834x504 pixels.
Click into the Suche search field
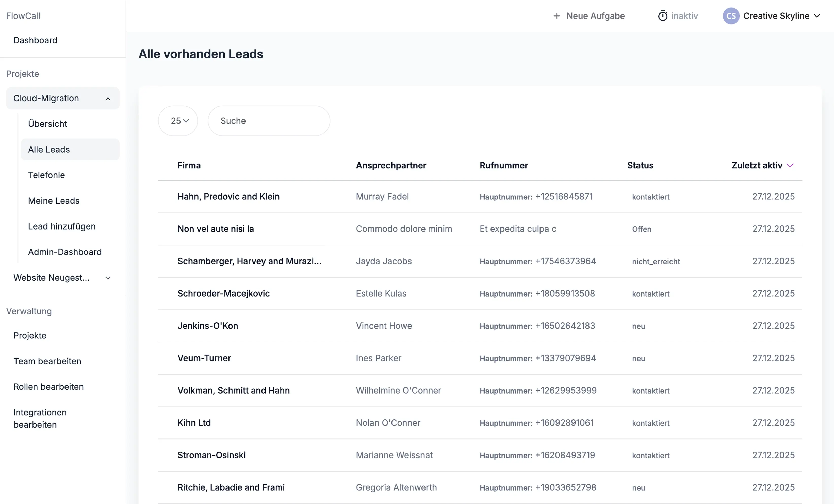pos(269,121)
